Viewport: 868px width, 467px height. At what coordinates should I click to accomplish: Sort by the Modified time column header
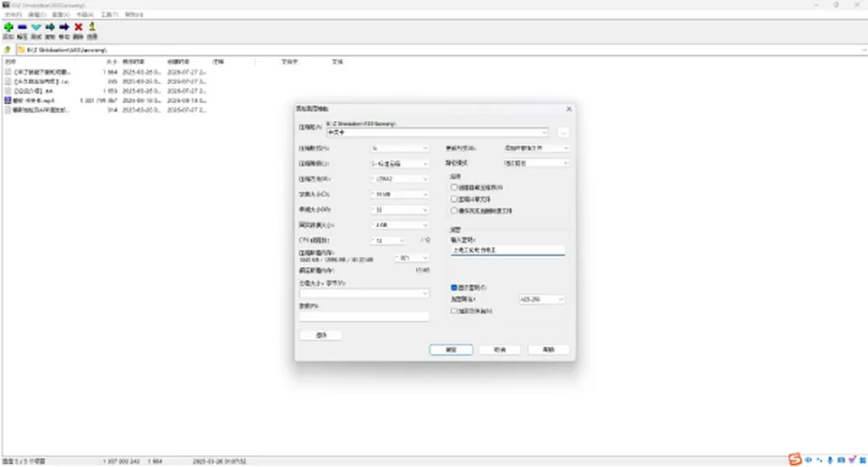[x=133, y=62]
